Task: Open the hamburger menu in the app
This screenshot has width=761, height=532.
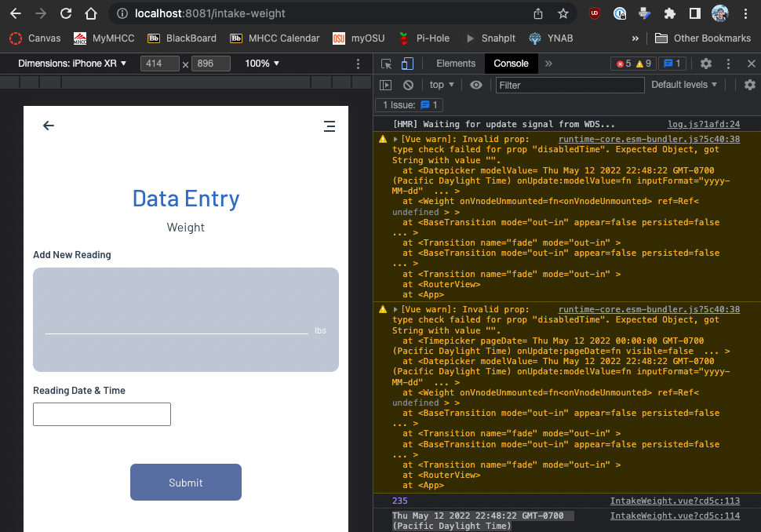Action: (x=330, y=126)
